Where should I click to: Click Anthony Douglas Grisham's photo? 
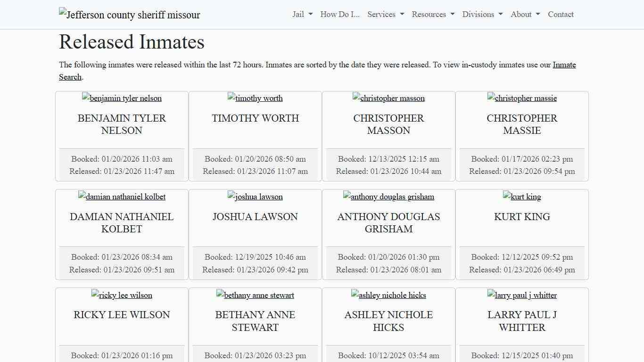388,197
